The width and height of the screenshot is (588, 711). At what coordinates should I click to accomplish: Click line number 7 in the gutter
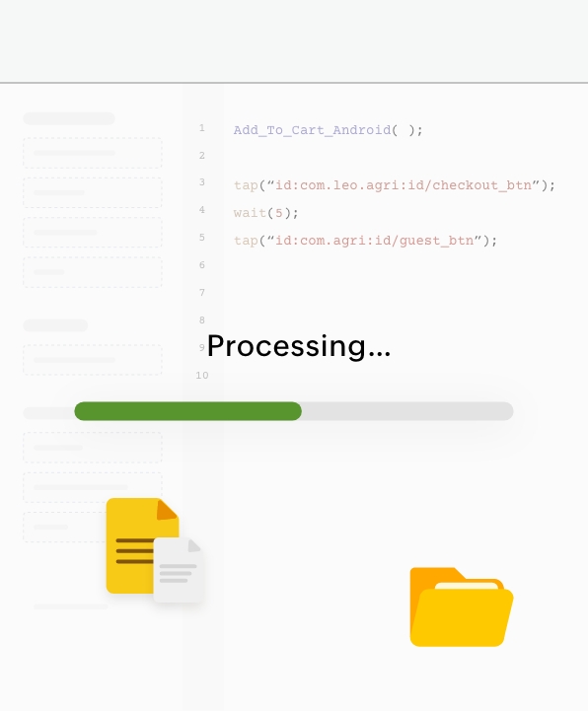[202, 293]
